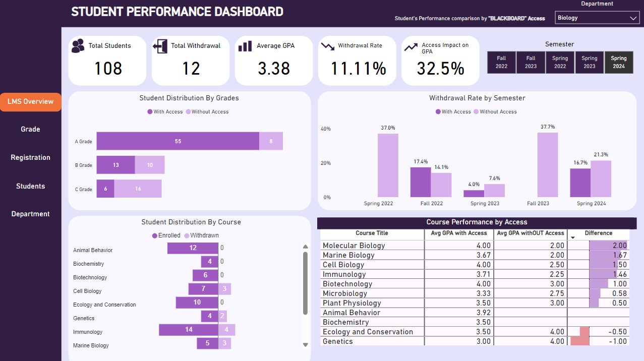Switch to the Students page
The width and height of the screenshot is (644, 361).
(x=30, y=186)
